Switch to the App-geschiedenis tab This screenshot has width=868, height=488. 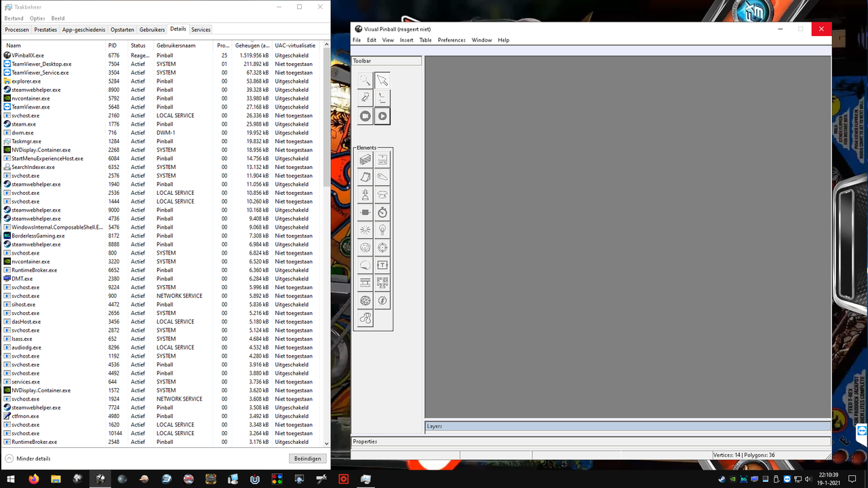(x=84, y=30)
